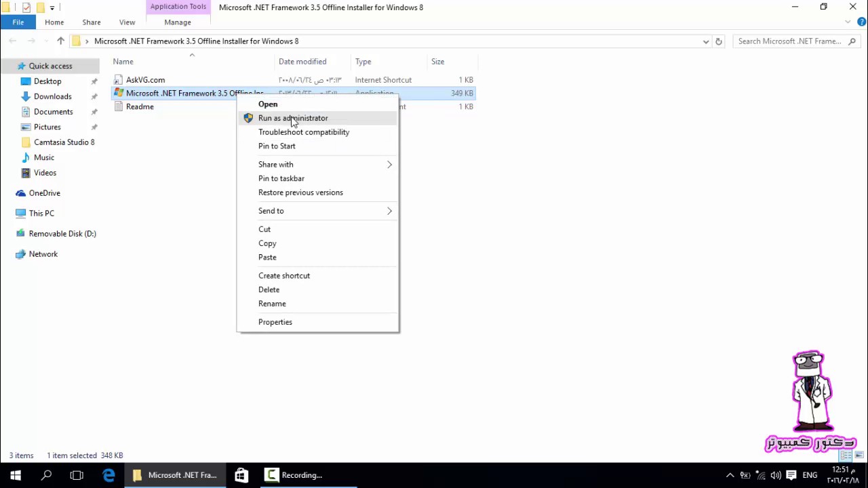Open recent locations dropdown arrow
Viewport: 868px width, 488px height.
[x=46, y=41]
